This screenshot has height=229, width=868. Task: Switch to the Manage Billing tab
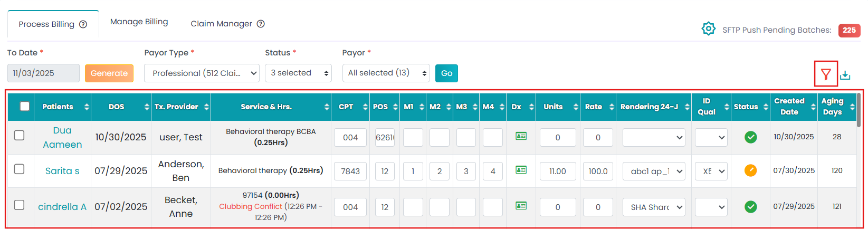coord(139,22)
